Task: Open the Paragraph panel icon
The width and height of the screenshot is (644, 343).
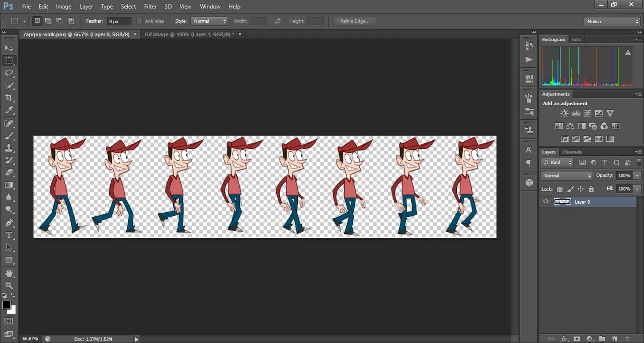Action: 529,163
